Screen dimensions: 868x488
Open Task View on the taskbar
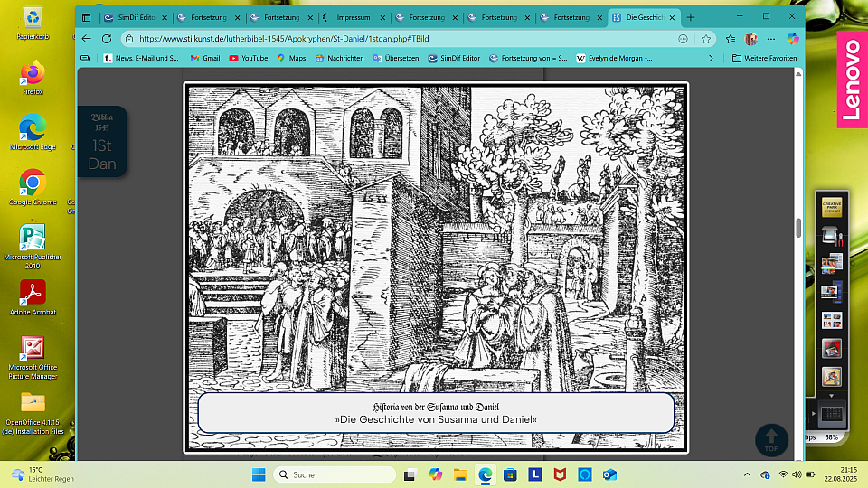point(410,474)
